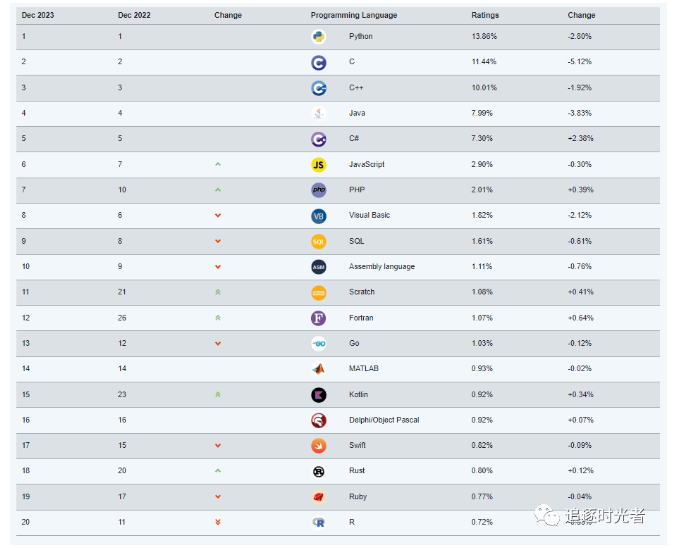Image resolution: width=676 pixels, height=548 pixels.
Task: Click the Scratch logo icon
Action: click(318, 292)
